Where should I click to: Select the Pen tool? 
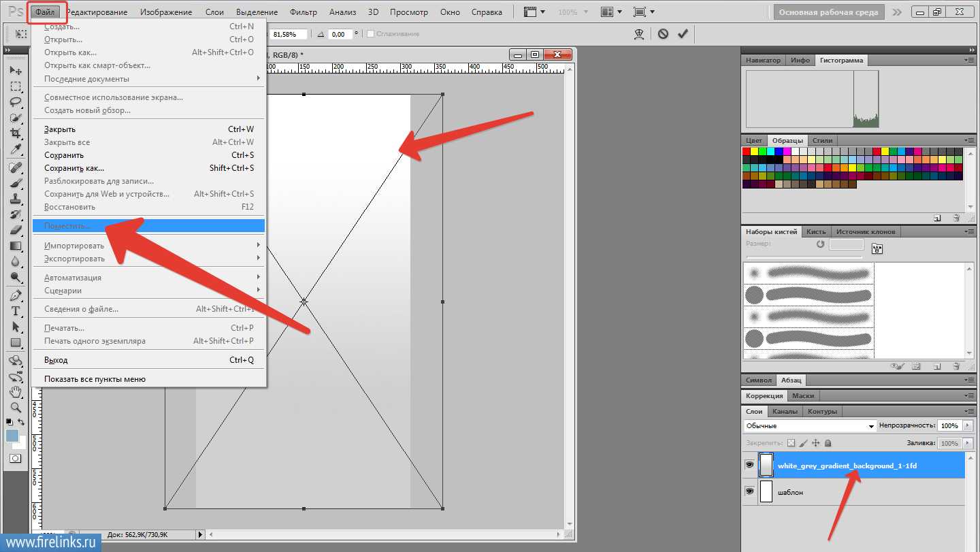click(15, 295)
